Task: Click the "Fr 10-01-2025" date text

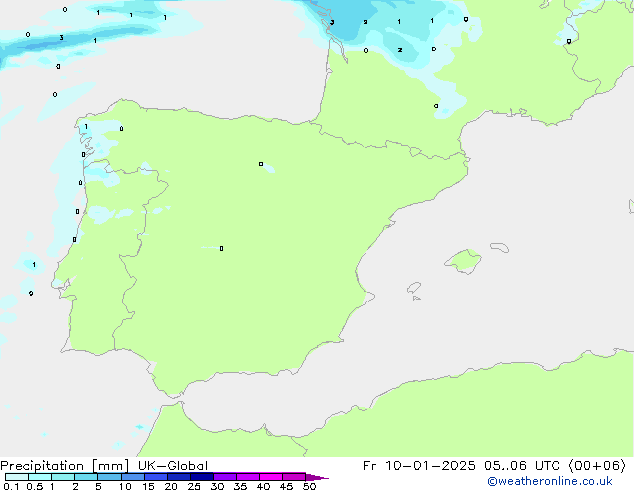Action: (x=419, y=466)
